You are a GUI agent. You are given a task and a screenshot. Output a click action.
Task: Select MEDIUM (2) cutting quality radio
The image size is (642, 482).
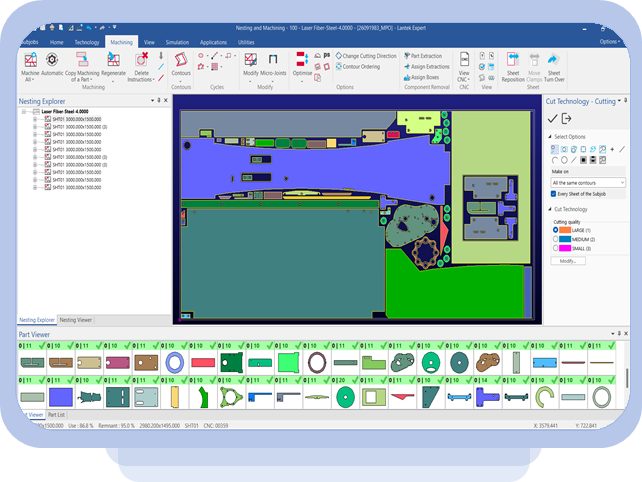point(555,239)
